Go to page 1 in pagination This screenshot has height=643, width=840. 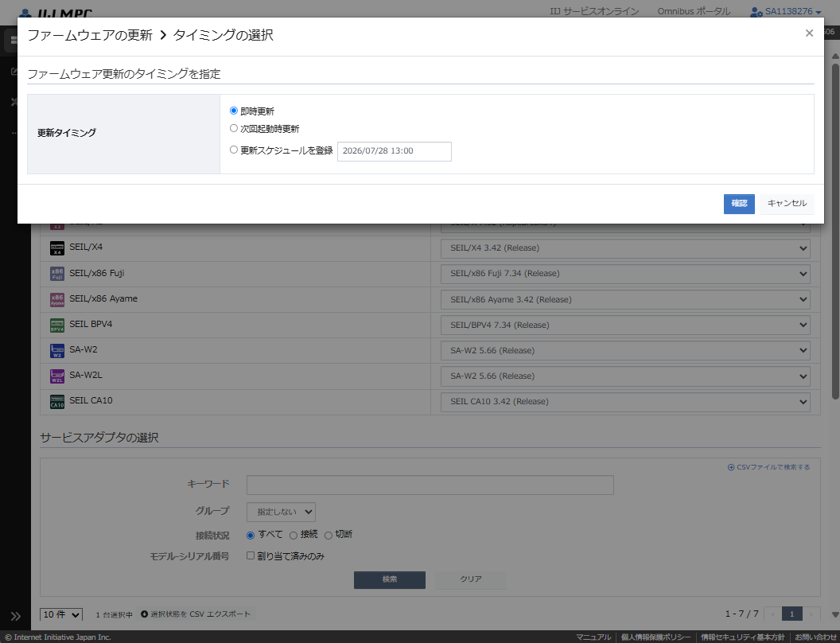coord(791,614)
